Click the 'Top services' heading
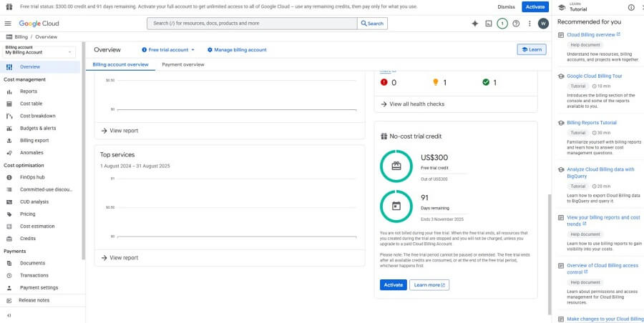The width and height of the screenshot is (644, 323). click(117, 155)
